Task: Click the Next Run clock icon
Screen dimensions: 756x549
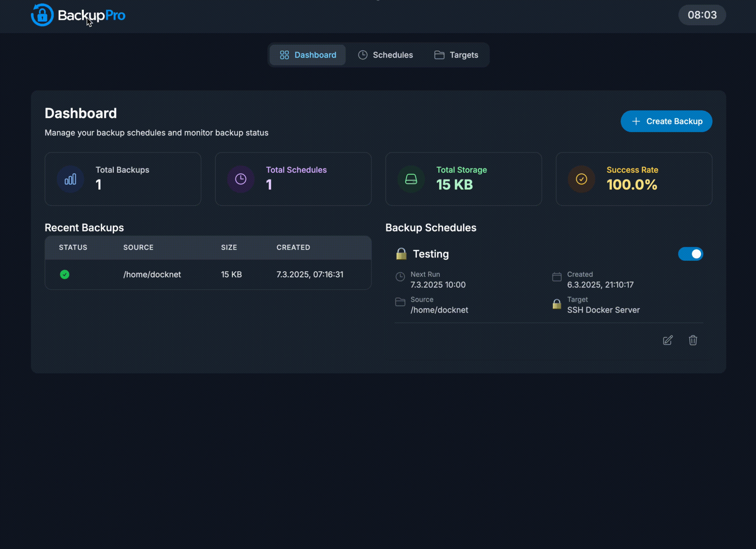Action: (x=400, y=277)
